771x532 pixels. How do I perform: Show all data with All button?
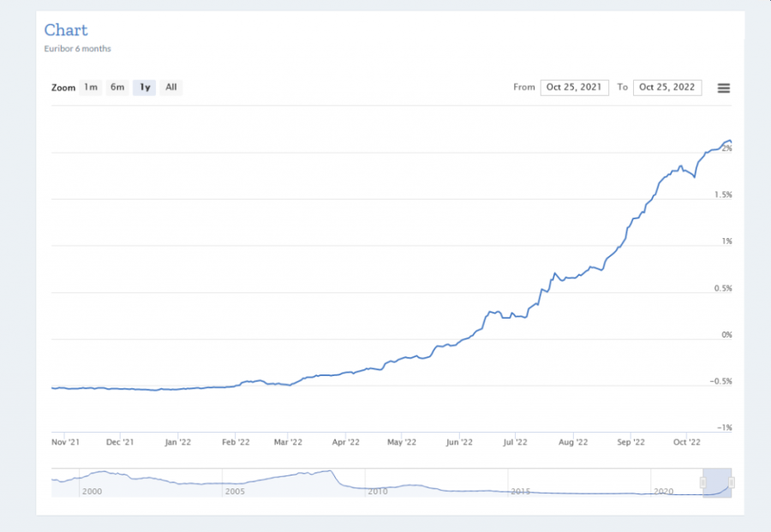pyautogui.click(x=171, y=87)
